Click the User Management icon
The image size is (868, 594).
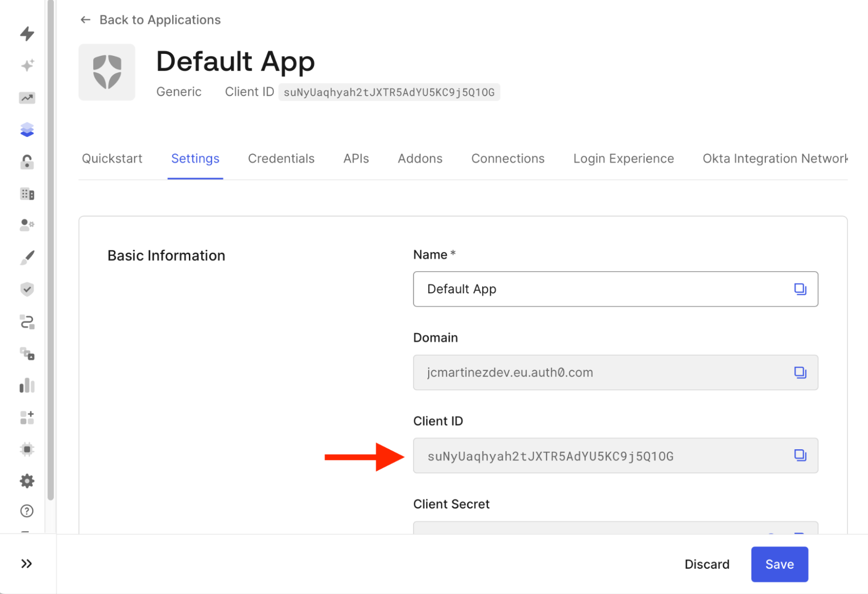27,224
